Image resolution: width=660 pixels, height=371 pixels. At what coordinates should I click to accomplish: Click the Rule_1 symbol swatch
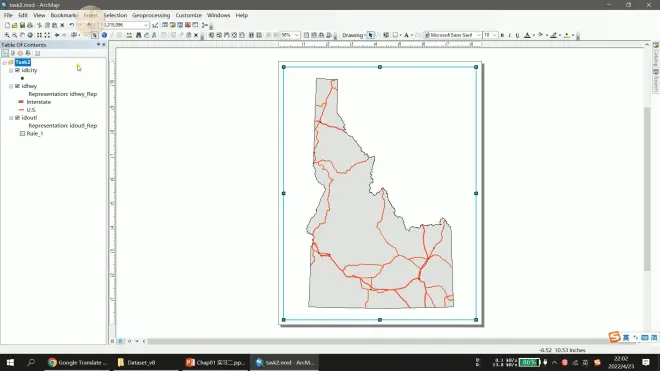22,133
